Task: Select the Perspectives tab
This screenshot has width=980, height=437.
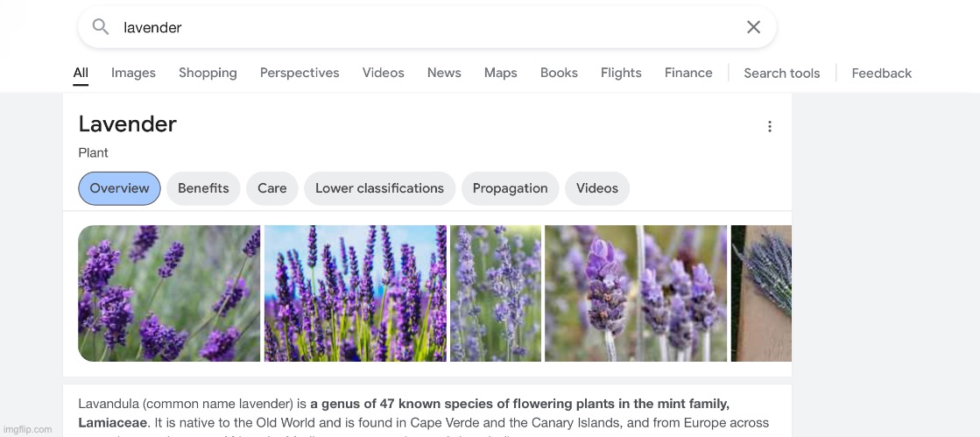Action: point(300,73)
